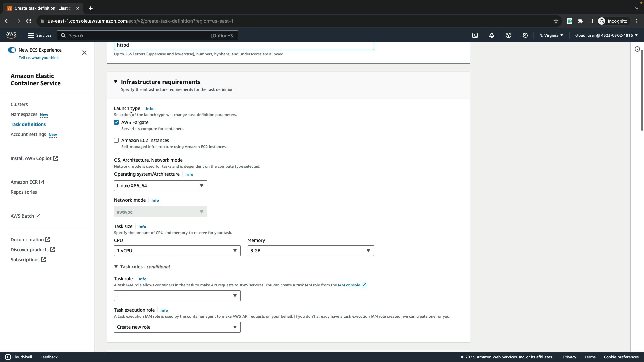Bookmark this page with star icon
The width and height of the screenshot is (644, 362).
556,21
